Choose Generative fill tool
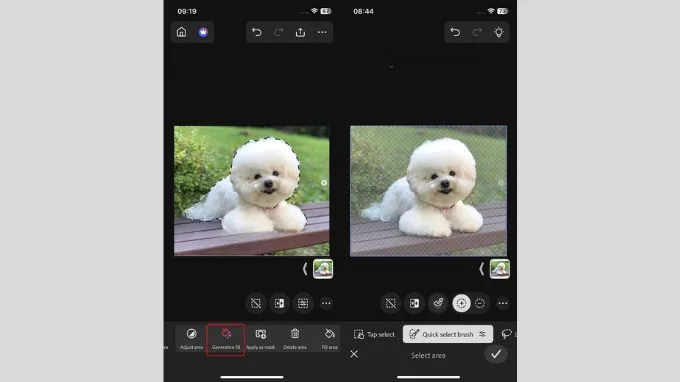 coord(226,339)
